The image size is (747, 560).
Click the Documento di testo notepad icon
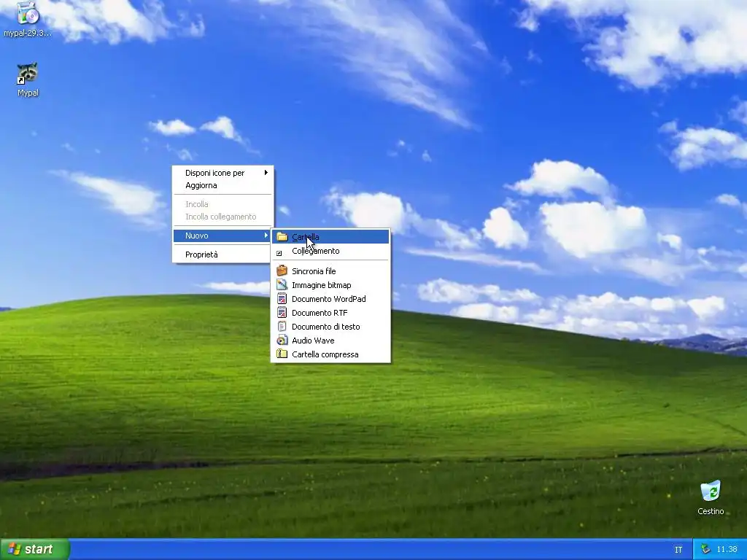(282, 326)
